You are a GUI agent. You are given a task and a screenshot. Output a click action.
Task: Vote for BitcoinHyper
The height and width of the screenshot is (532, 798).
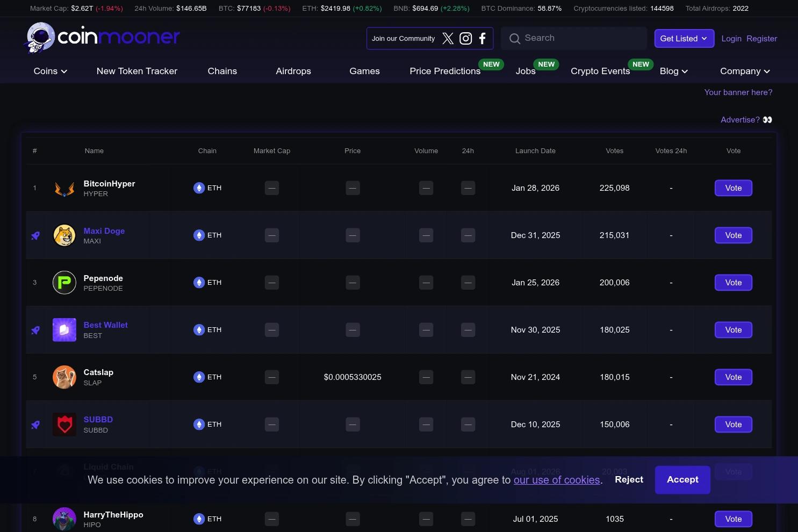coord(734,188)
